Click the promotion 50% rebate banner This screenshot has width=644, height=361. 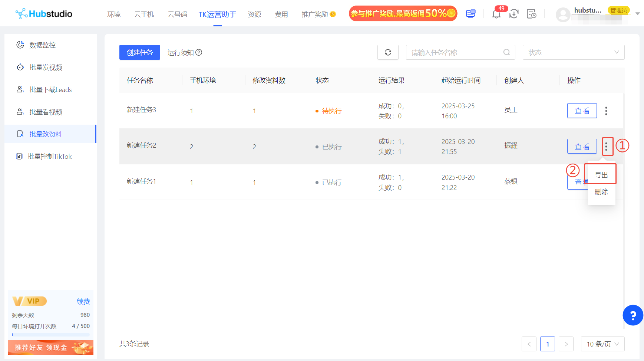tap(403, 13)
